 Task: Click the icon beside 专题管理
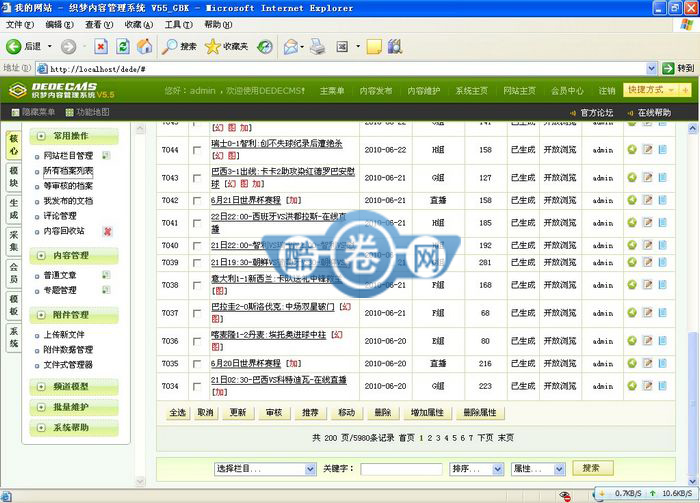(x=106, y=290)
